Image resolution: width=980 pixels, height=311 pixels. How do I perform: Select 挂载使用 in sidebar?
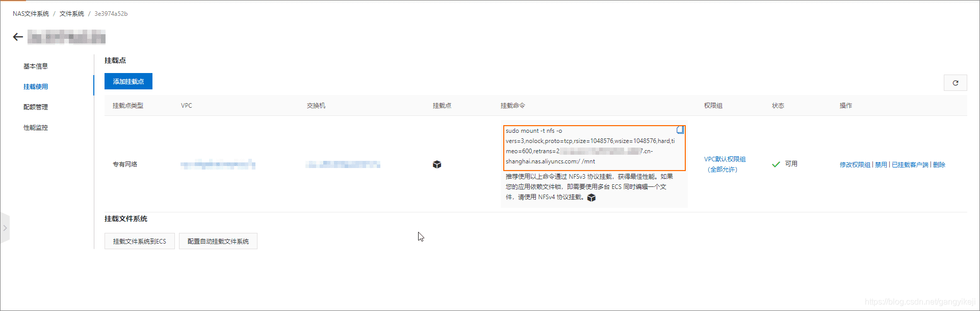pos(36,87)
